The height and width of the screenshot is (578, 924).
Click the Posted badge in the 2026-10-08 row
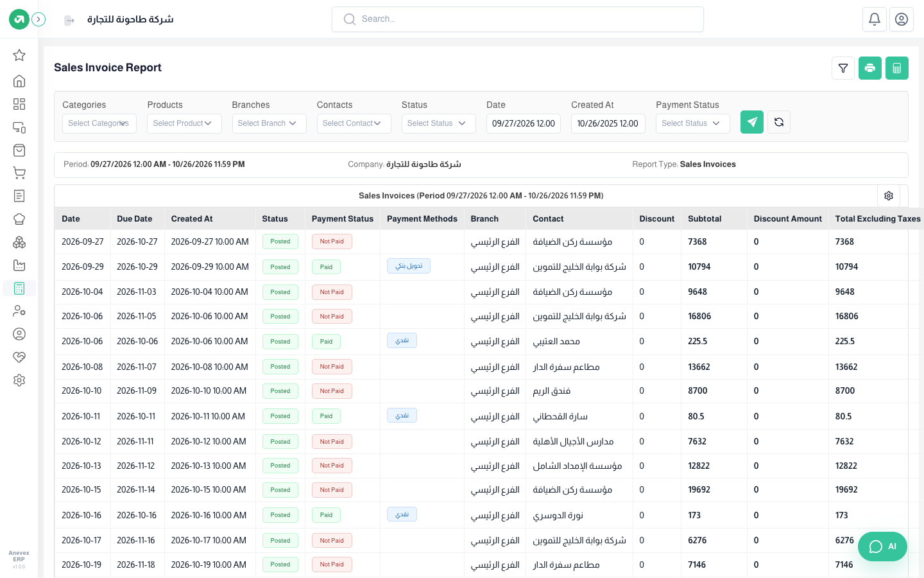[280, 367]
